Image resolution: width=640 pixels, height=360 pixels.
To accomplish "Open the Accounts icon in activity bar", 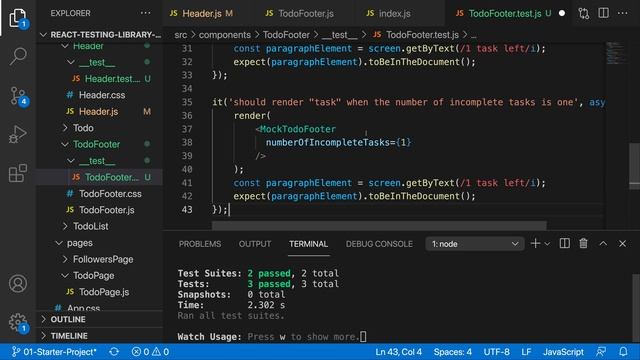I will 18,283.
